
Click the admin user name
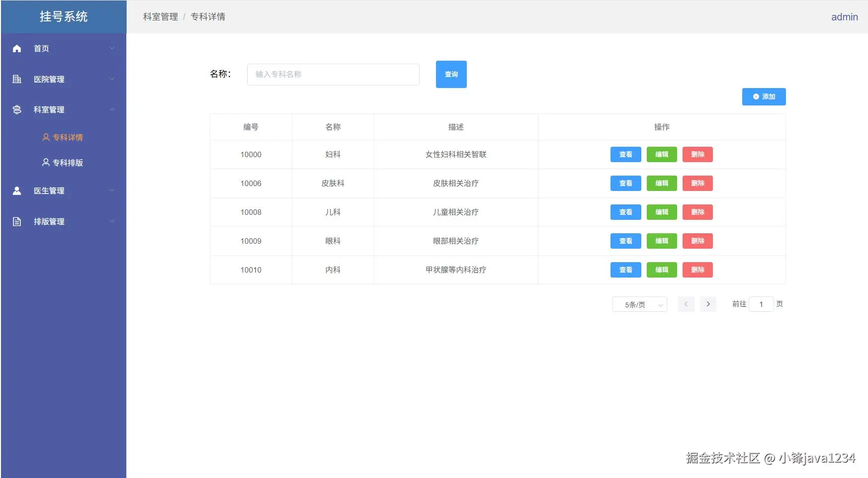click(x=845, y=17)
